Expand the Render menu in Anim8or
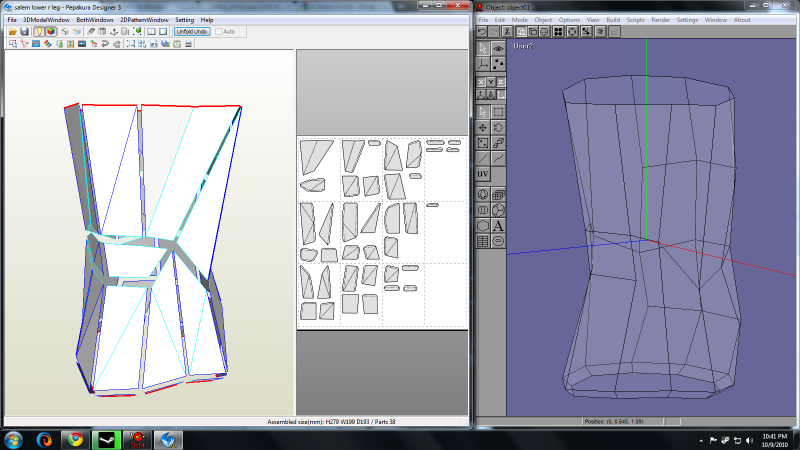 coord(660,20)
